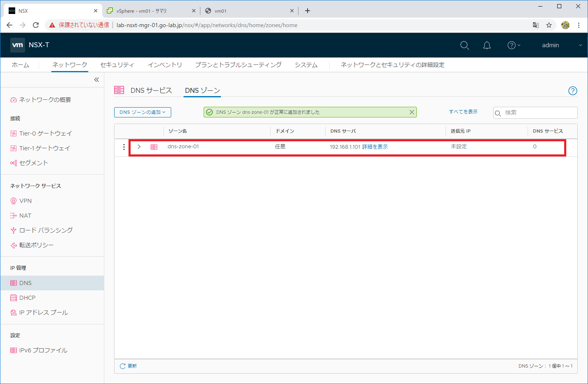The width and height of the screenshot is (588, 384).
Task: Click the DHCP icon in sidebar
Action: (x=14, y=298)
